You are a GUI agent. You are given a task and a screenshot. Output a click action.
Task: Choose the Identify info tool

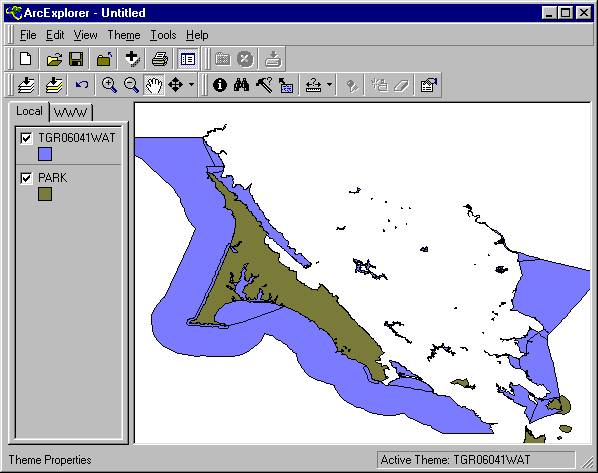pyautogui.click(x=220, y=85)
